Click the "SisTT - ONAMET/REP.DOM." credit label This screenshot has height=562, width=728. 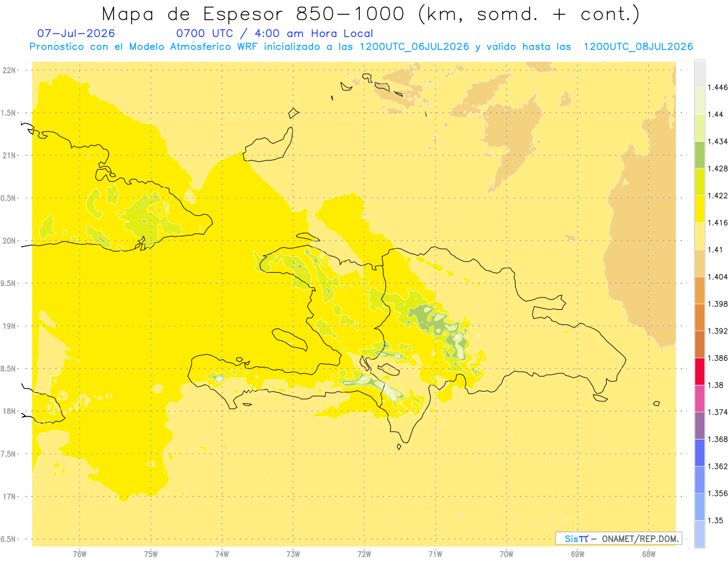click(x=619, y=538)
